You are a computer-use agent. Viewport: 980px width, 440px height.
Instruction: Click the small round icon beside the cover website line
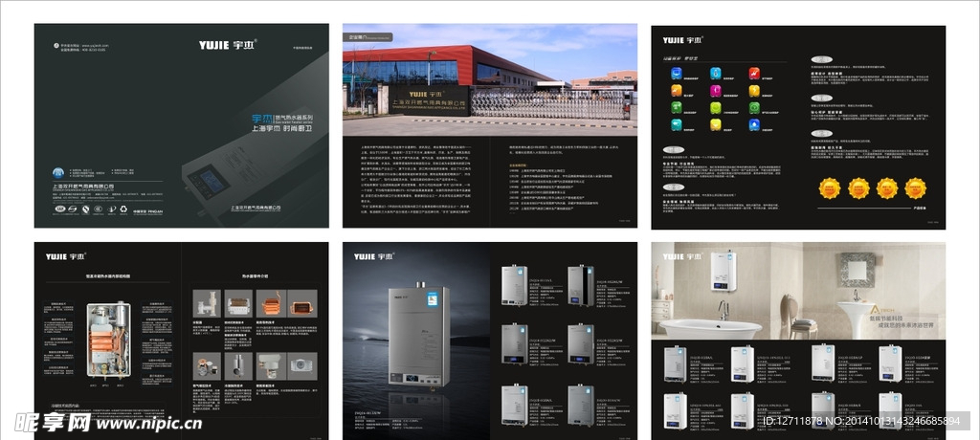(56, 46)
